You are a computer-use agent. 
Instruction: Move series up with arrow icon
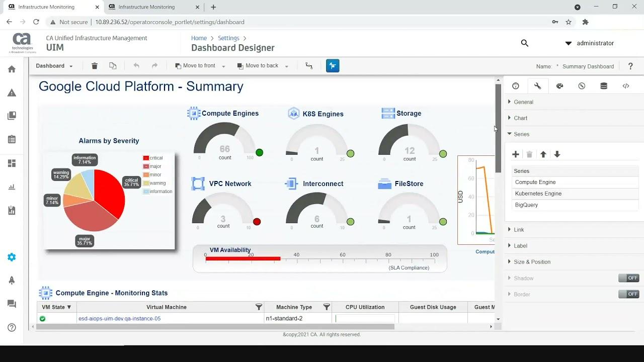[543, 154]
